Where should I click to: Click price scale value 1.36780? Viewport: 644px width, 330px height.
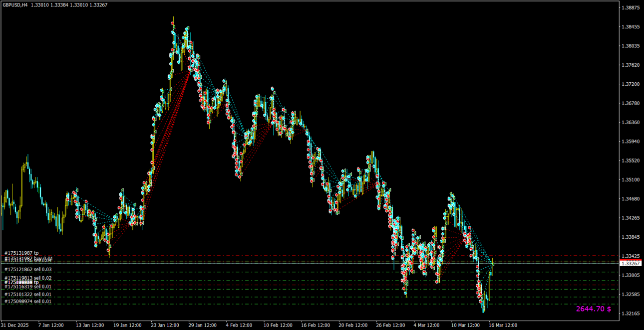631,103
